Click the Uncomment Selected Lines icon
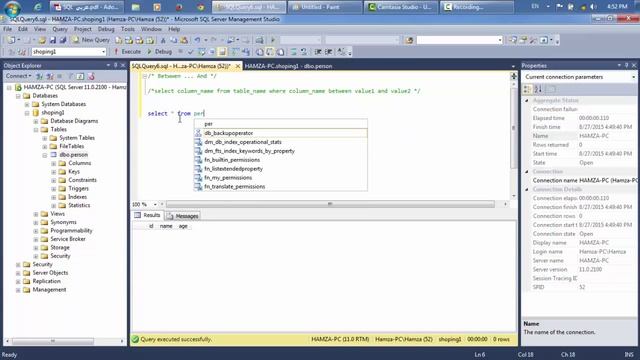 304,52
